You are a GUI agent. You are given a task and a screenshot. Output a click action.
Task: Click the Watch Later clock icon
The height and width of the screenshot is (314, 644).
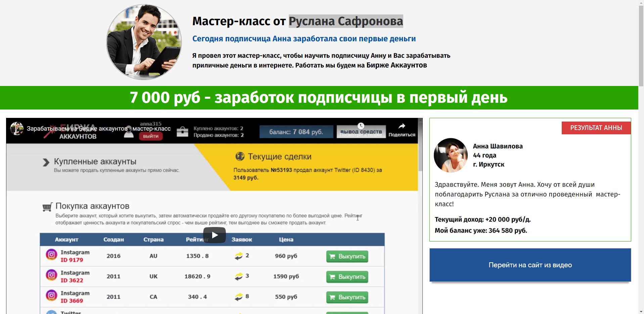pos(361,126)
